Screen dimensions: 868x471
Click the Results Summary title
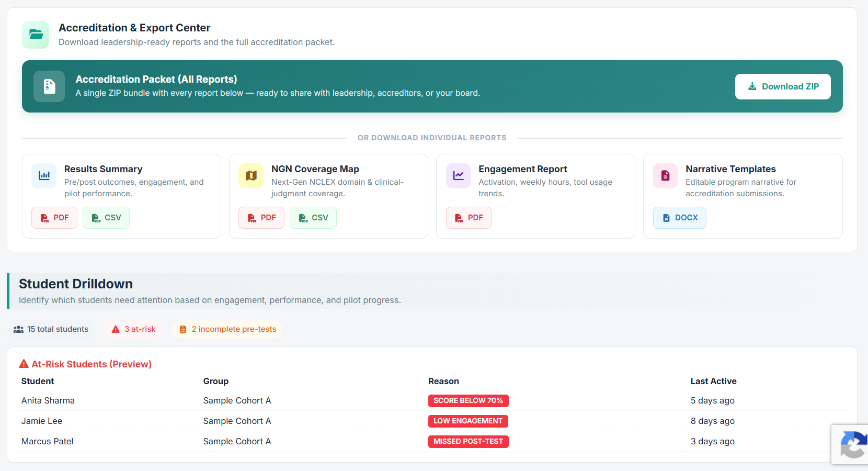tap(104, 169)
